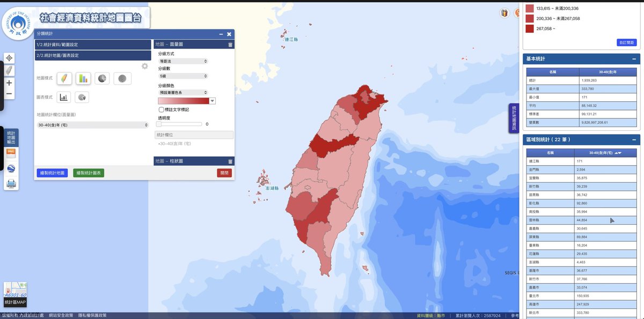Select the 臺北市 row in the table
This screenshot has width=644, height=319.
tap(581, 295)
